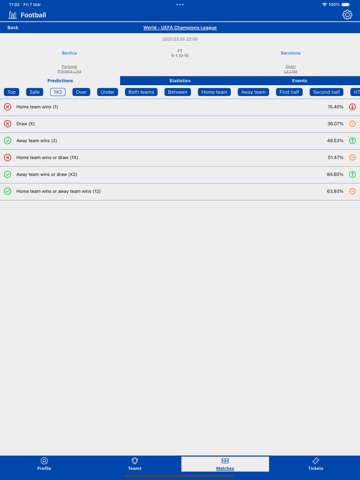The height and width of the screenshot is (480, 360).
Task: Tap red down-arrow trend icon at 15.40%
Action: coord(352,107)
